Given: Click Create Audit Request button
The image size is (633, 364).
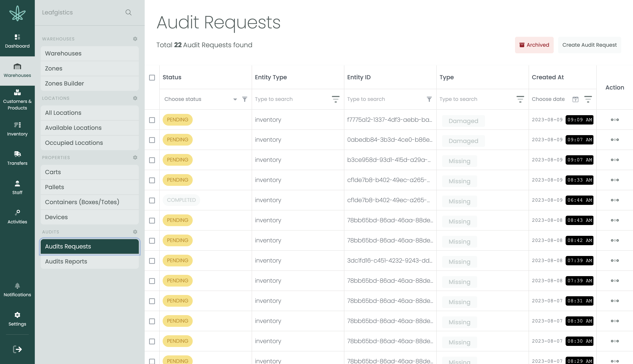Looking at the screenshot, I should (x=590, y=45).
